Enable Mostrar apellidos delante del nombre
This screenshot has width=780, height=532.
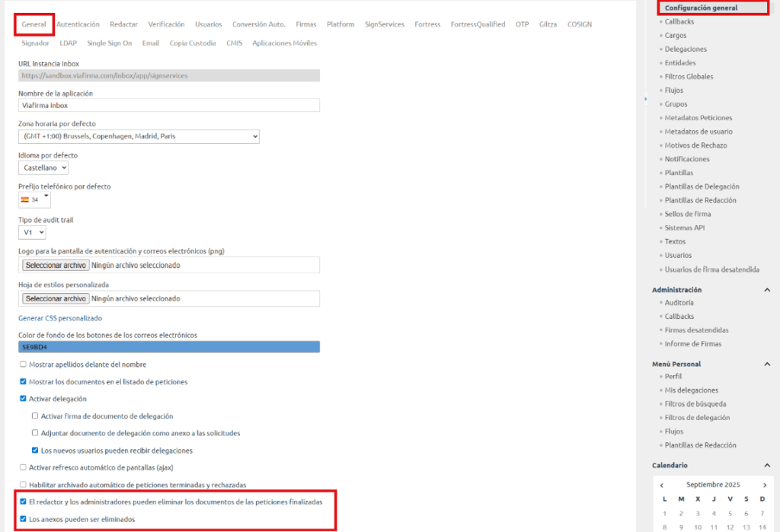click(23, 365)
